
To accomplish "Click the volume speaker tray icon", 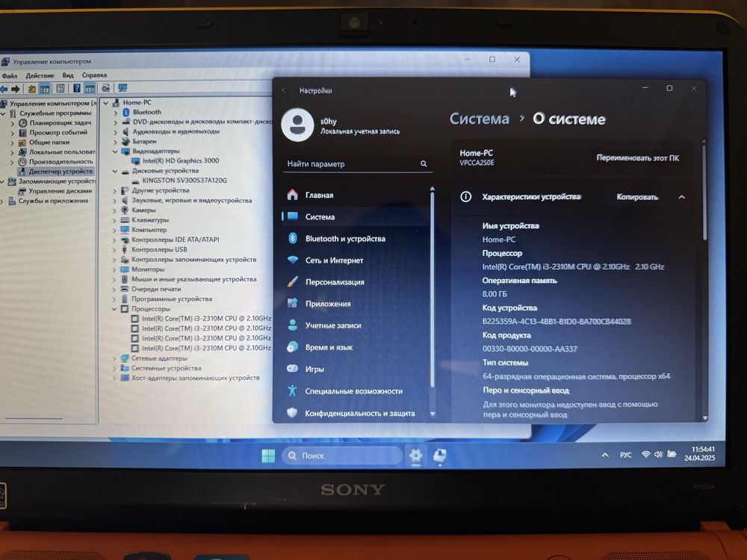I will coord(658,454).
